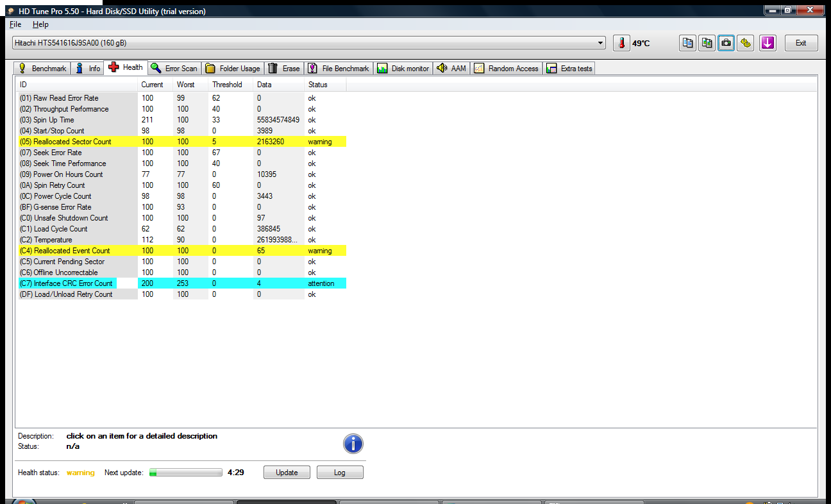Select the (01) Raw Read Error Rate row

coord(181,98)
